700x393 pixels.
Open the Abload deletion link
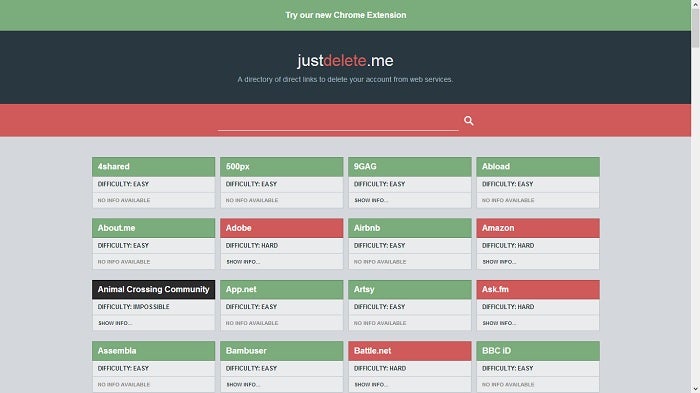pyautogui.click(x=538, y=167)
